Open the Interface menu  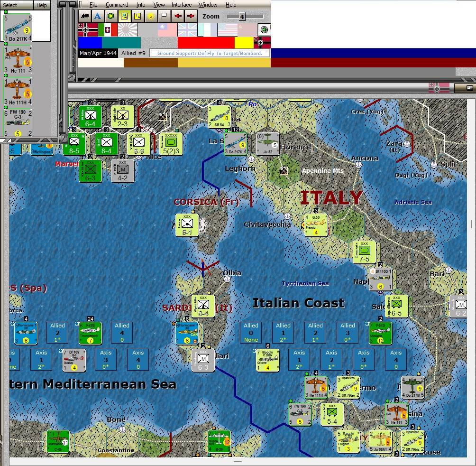tap(182, 4)
